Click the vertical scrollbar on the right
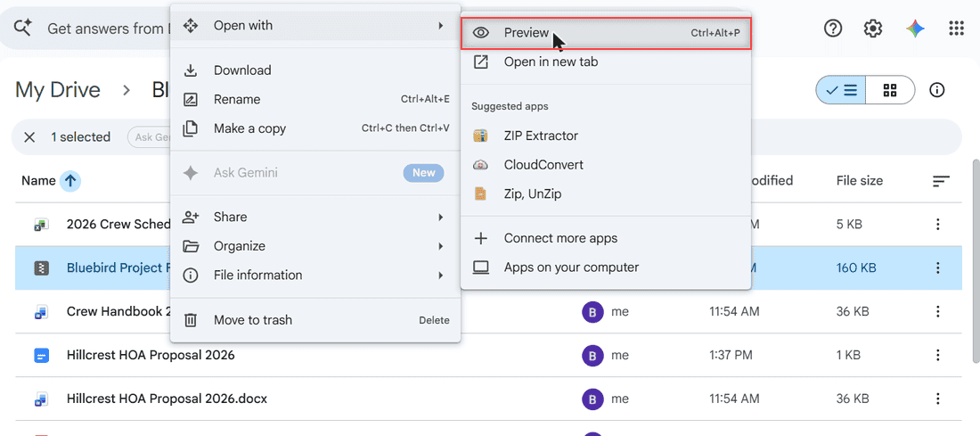 coord(976,260)
